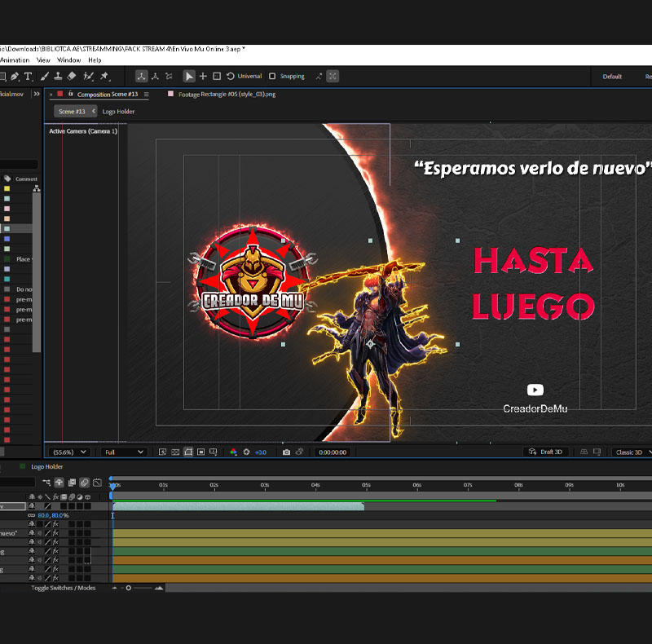Open the Composition Mini-Flowchart icon
This screenshot has height=644, width=652.
(x=46, y=483)
